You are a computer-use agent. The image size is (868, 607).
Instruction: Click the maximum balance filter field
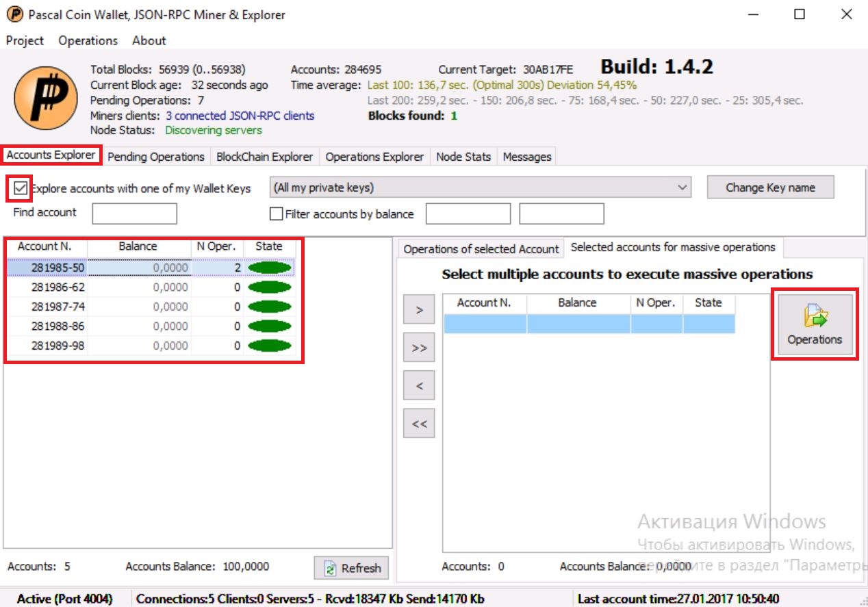point(561,214)
